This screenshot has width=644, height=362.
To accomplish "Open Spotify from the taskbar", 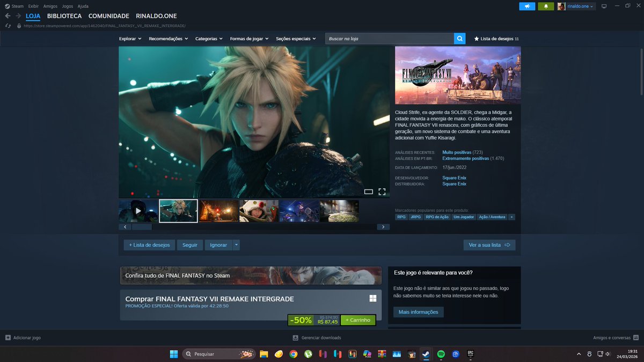I will [441, 354].
